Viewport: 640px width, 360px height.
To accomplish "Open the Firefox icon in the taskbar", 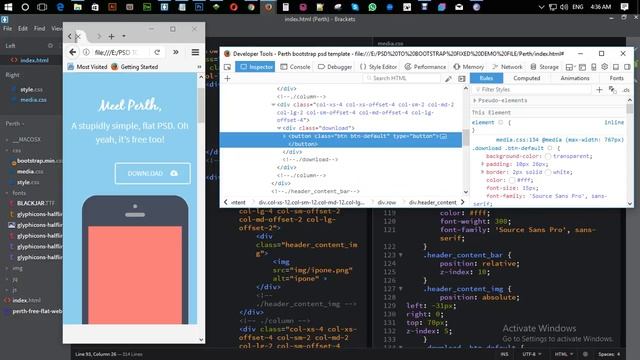I will click(268, 7).
